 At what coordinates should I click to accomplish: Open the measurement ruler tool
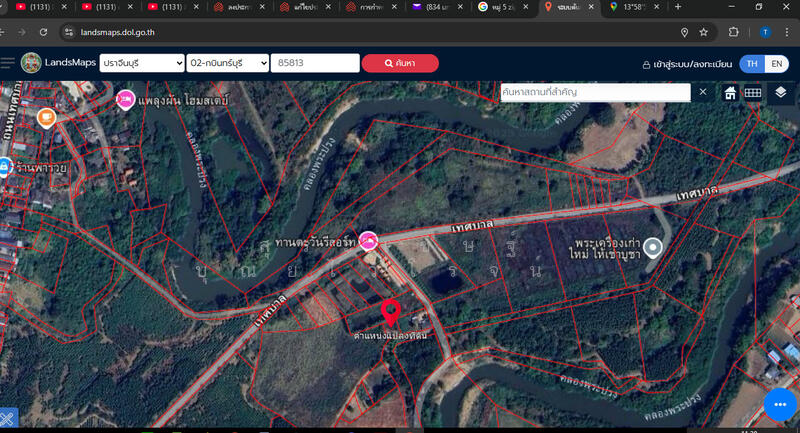point(753,93)
